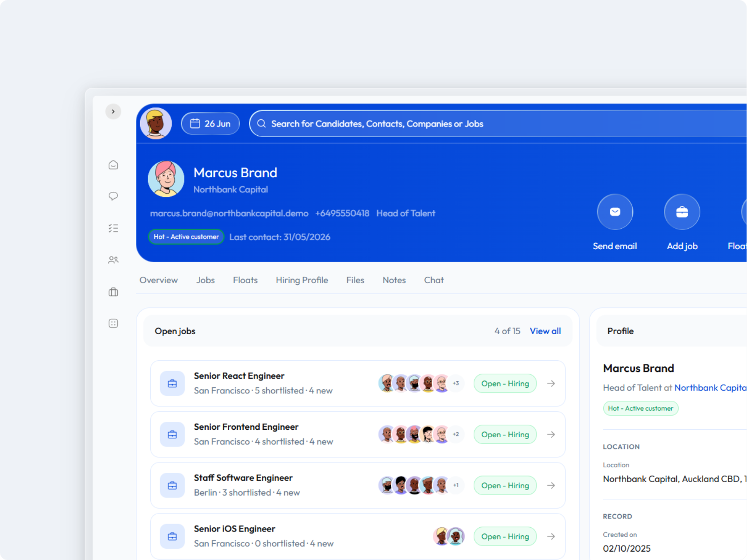Expand the sidebar with the chevron button
This screenshot has width=747, height=560.
113,112
